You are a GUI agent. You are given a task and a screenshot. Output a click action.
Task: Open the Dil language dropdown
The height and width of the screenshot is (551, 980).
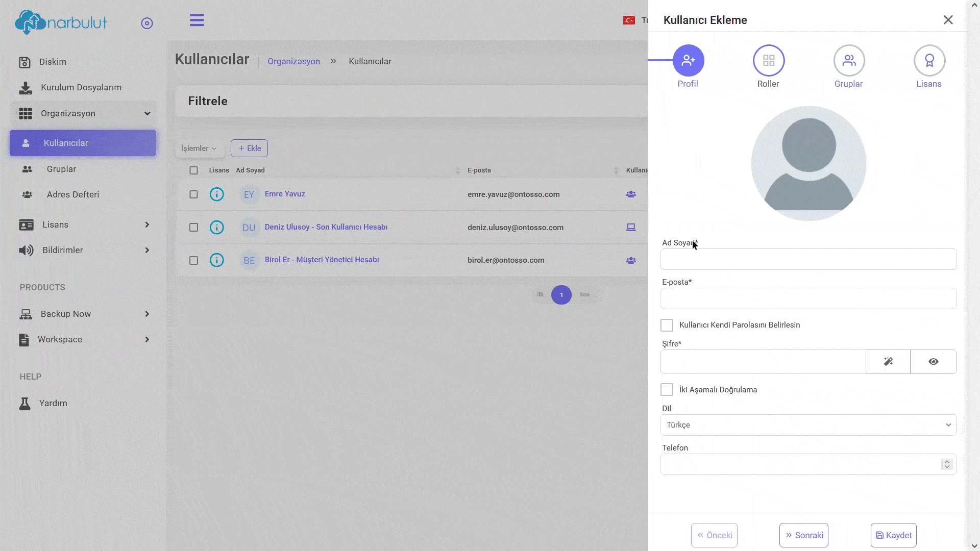808,425
